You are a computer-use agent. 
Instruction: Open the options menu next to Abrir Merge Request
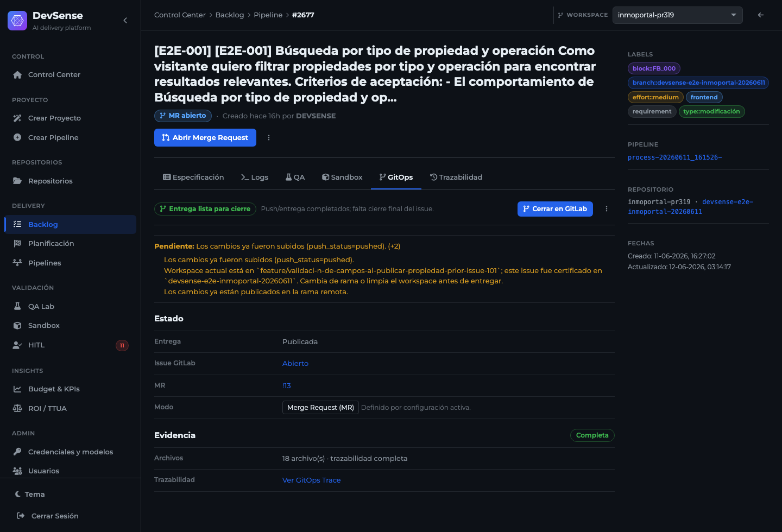(269, 138)
